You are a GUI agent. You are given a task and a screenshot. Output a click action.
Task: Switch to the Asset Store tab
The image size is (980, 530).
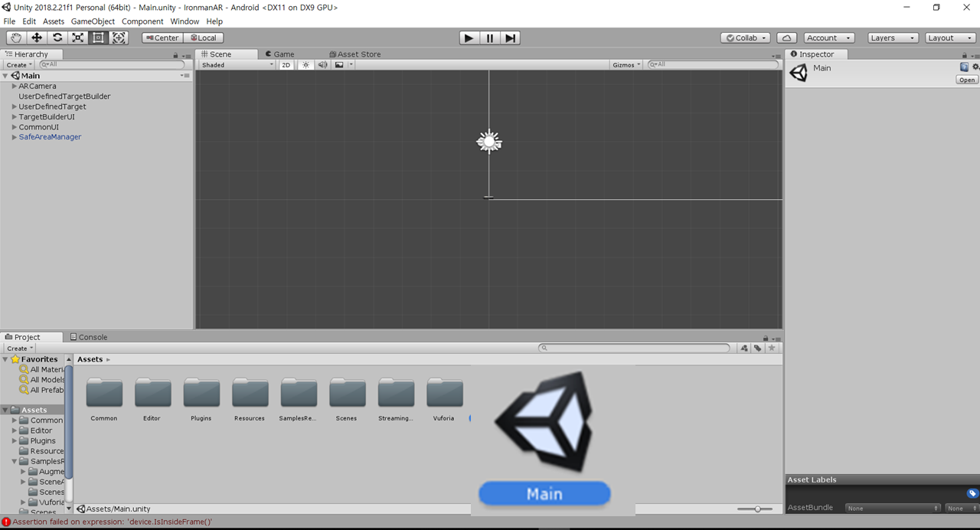(x=354, y=54)
